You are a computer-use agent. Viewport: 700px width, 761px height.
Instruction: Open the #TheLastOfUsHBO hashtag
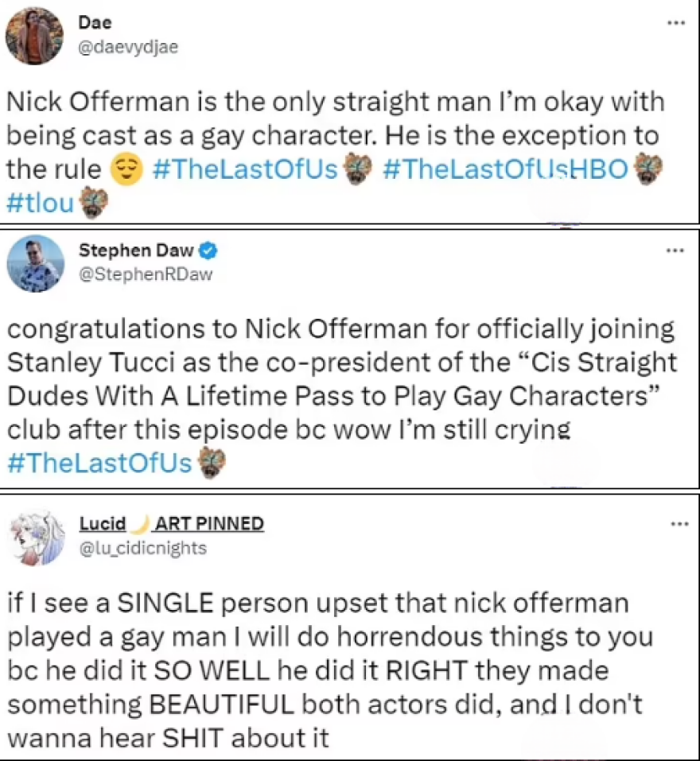tap(505, 170)
